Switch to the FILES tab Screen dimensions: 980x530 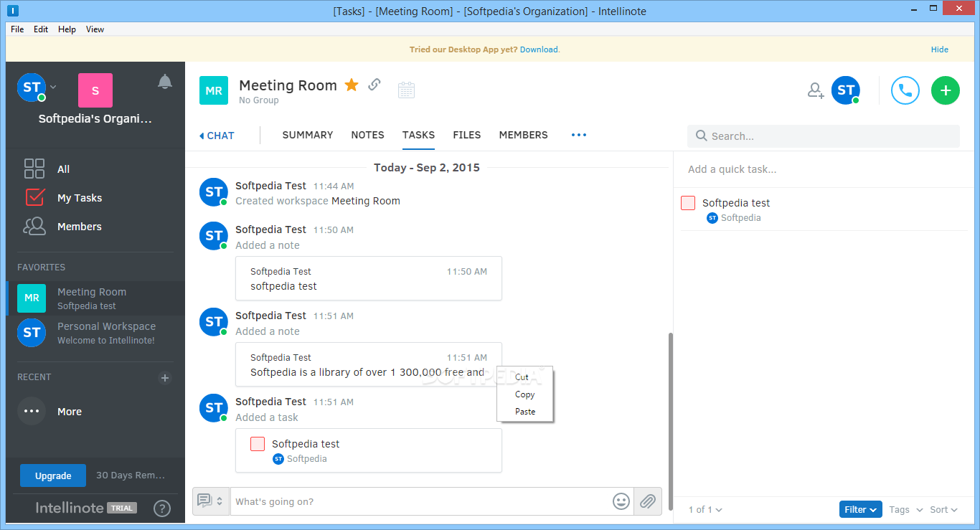point(467,135)
